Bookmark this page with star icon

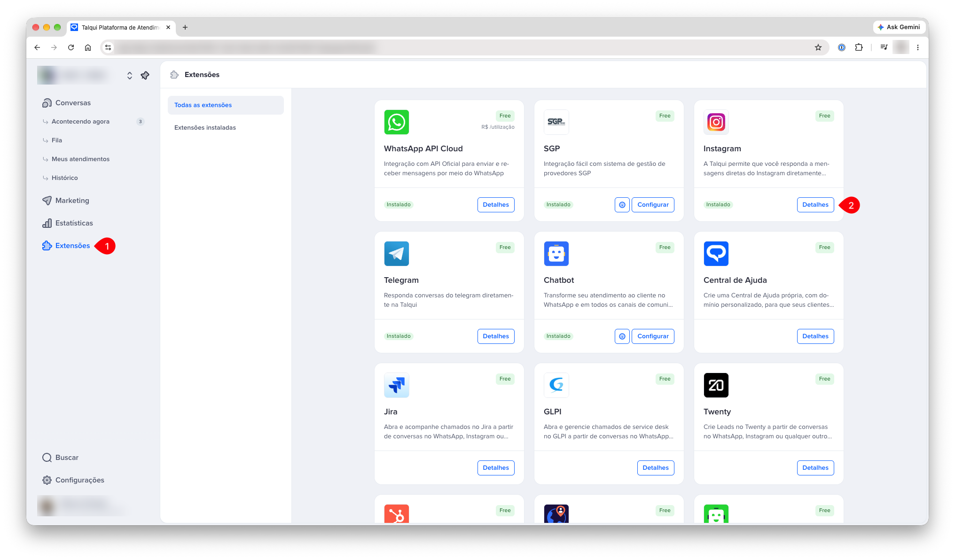(x=818, y=47)
